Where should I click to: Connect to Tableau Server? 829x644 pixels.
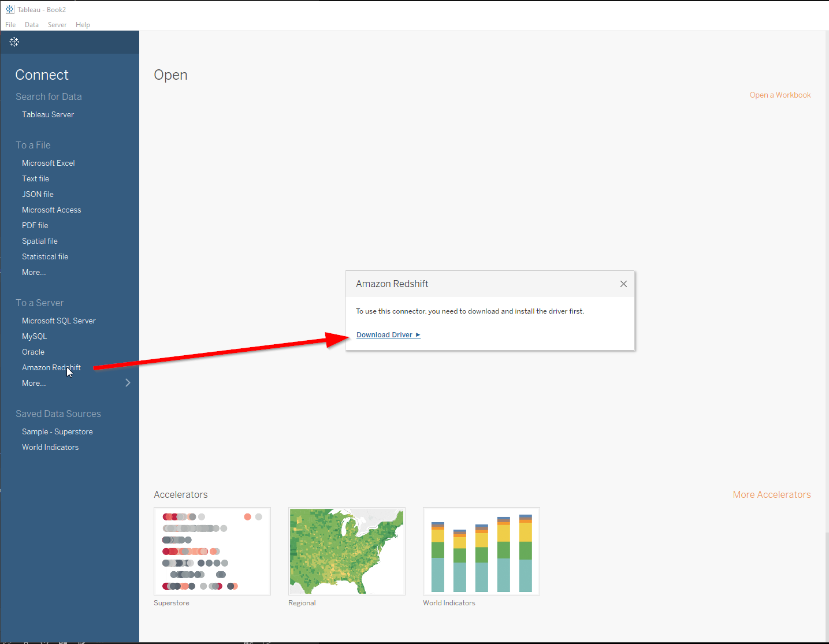pyautogui.click(x=48, y=114)
